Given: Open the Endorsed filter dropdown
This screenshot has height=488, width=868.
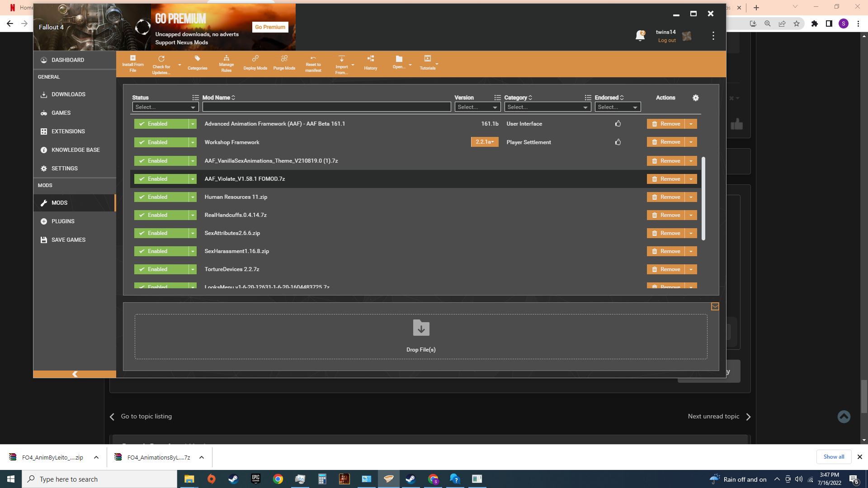Looking at the screenshot, I should tap(618, 107).
